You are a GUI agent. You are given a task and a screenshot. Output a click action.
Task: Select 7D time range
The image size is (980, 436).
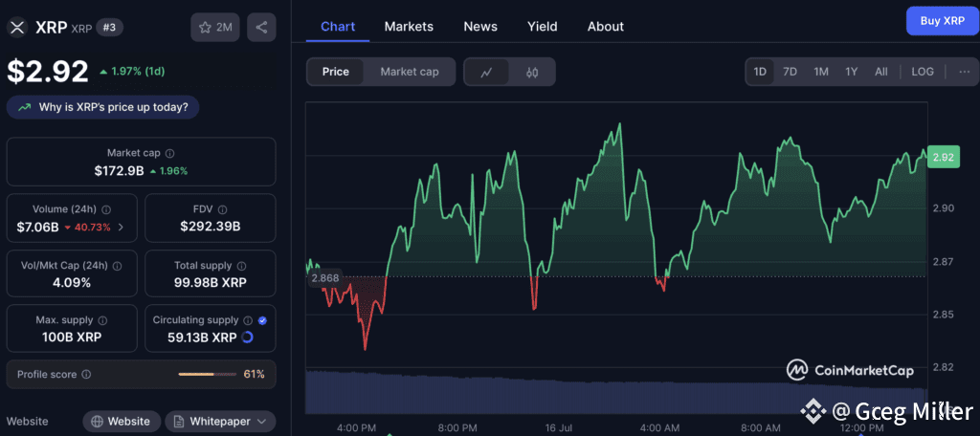point(790,72)
